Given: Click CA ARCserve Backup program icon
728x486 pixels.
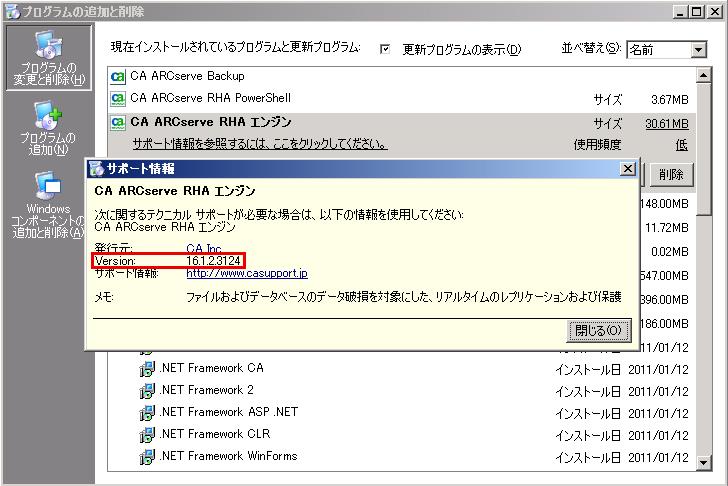Looking at the screenshot, I should (118, 76).
